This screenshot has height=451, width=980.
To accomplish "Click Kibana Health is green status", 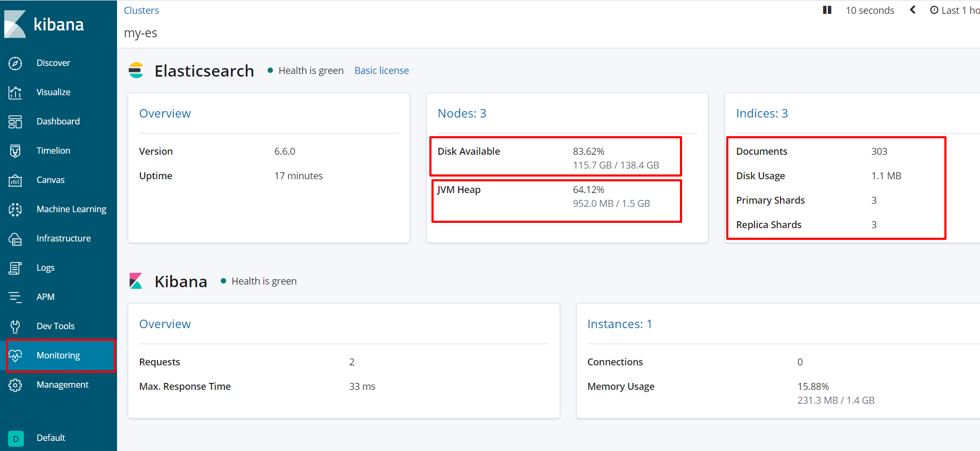I will [x=264, y=281].
